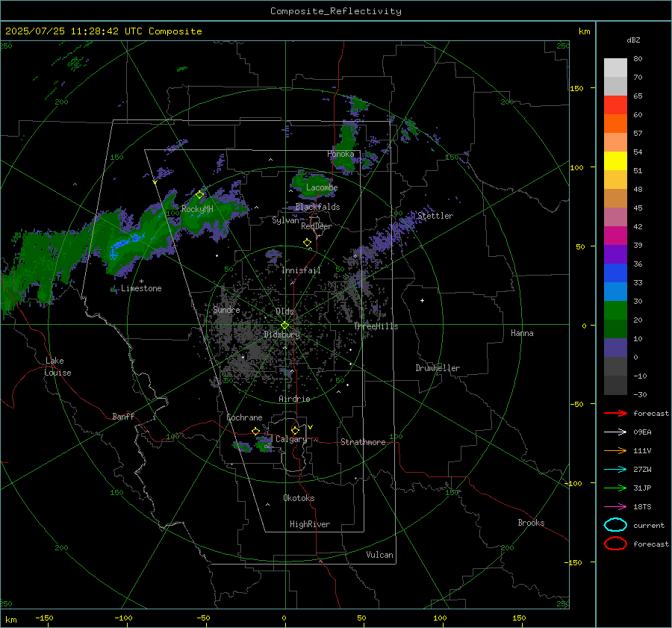Click the RedDeer city label

[x=317, y=226]
